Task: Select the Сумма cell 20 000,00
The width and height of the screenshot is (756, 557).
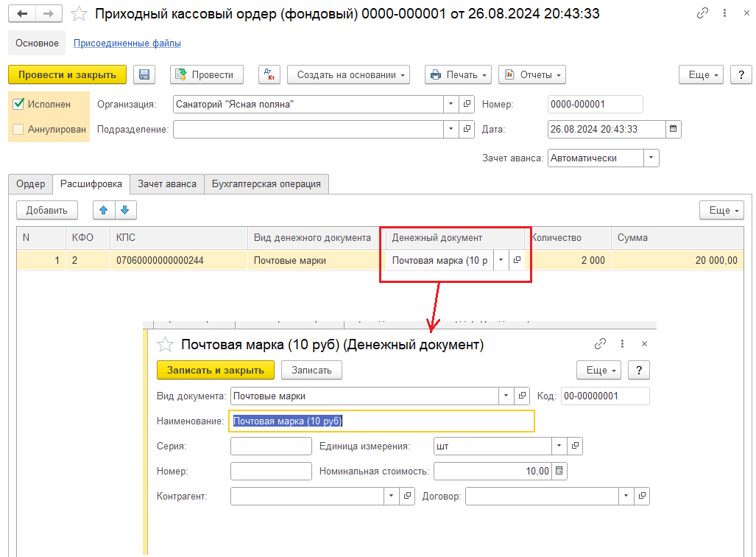Action: pyautogui.click(x=677, y=260)
